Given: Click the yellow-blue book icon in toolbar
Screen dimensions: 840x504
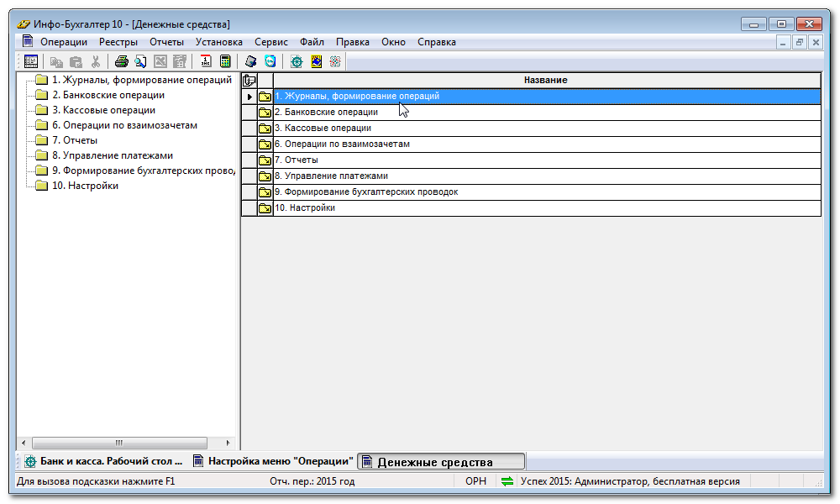Looking at the screenshot, I should point(316,61).
